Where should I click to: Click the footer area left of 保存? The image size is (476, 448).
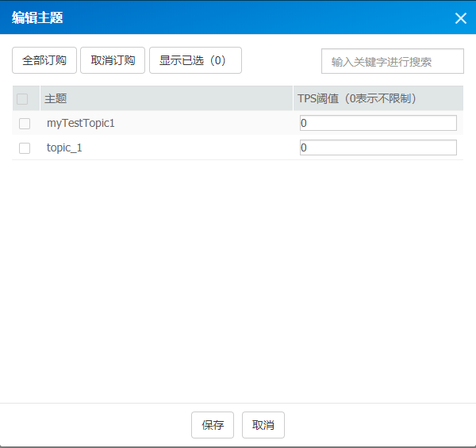point(95,425)
